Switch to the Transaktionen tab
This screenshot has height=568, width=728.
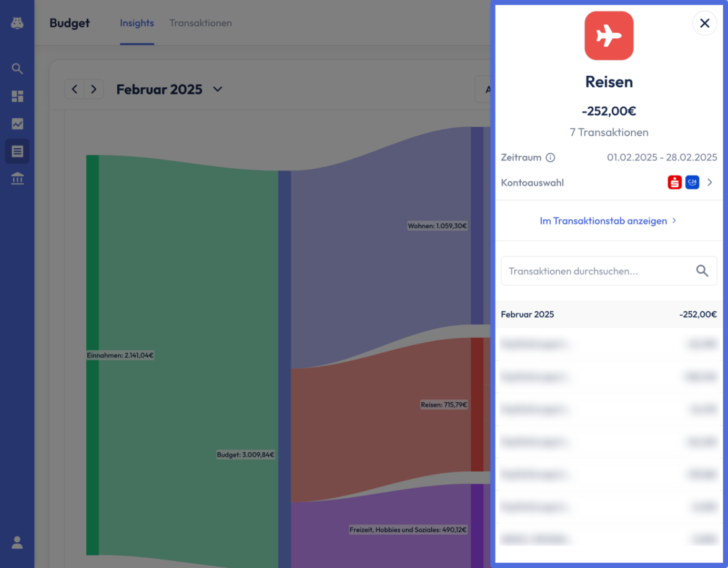tap(200, 23)
